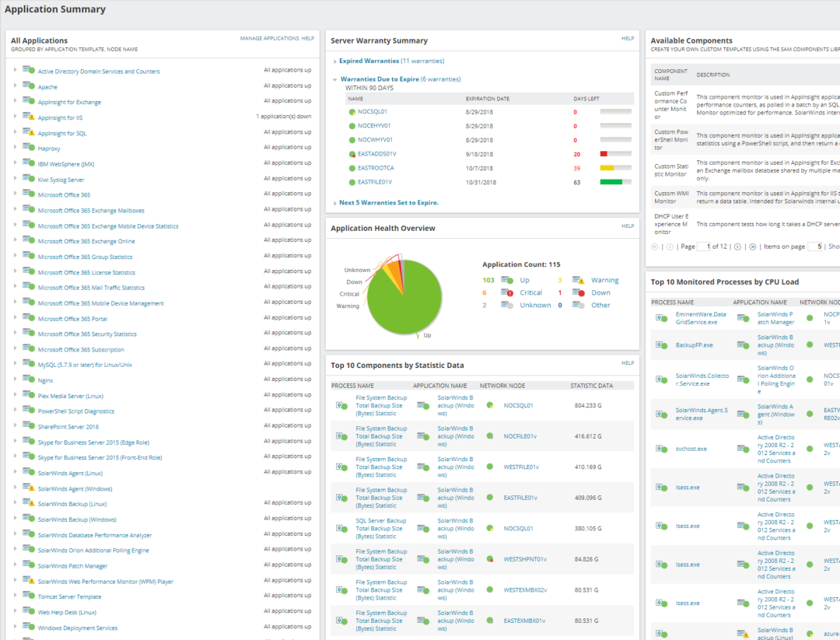Click the Other status icon in Application Count
The image size is (840, 640).
coord(578,305)
